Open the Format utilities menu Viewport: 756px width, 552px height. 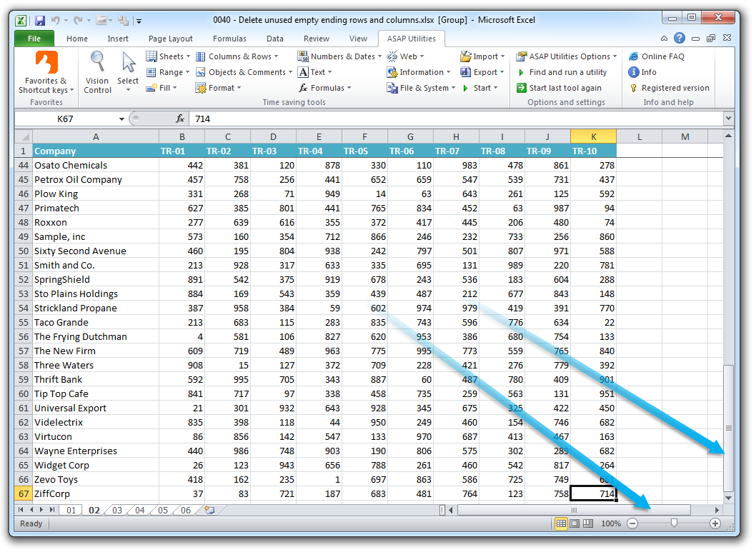[x=218, y=88]
